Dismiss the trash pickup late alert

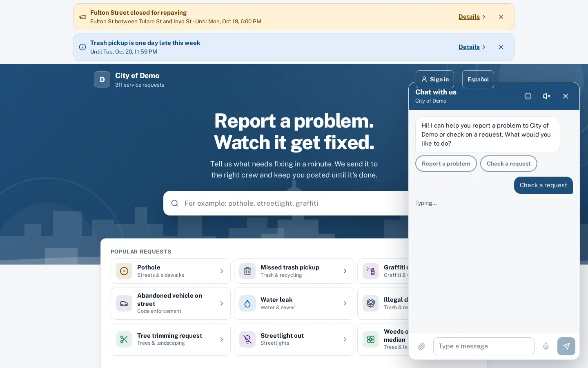click(501, 47)
